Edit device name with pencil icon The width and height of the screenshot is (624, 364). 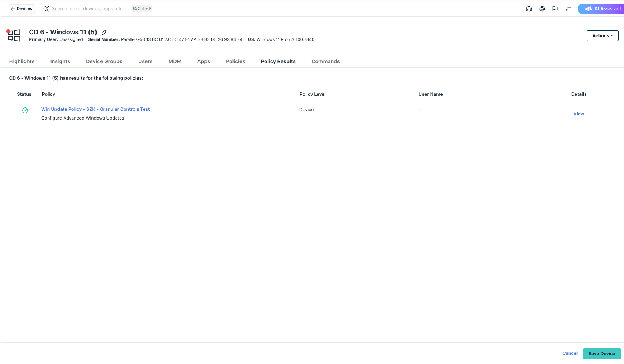pos(104,33)
